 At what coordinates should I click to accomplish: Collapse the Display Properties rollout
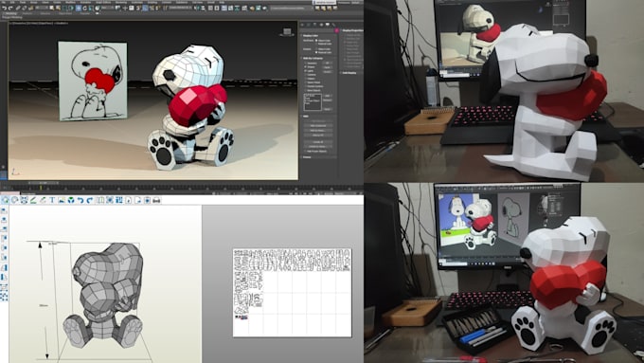[x=352, y=30]
